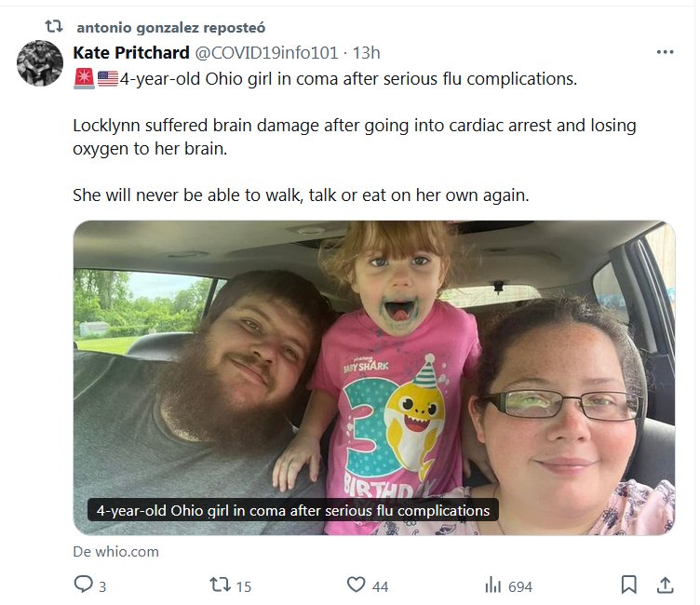Bookmark the post with the bookmark icon

628,585
